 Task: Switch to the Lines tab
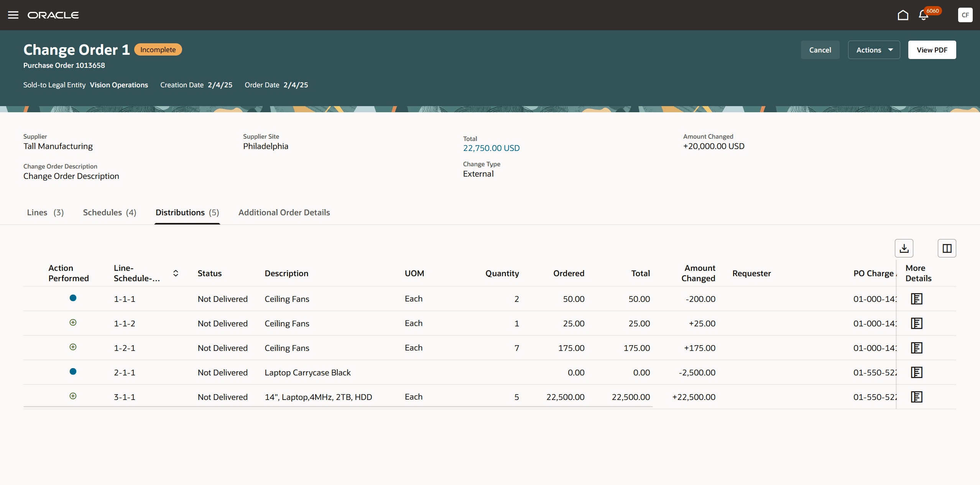(x=45, y=213)
